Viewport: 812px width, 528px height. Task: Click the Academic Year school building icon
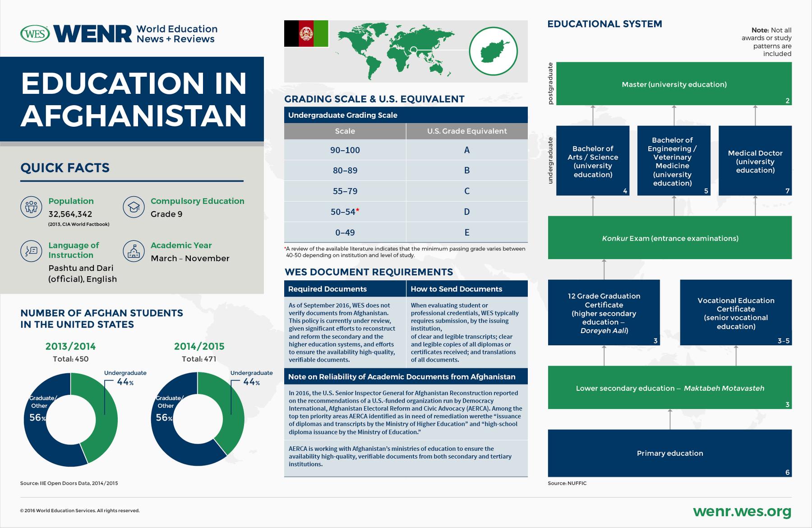(x=134, y=251)
